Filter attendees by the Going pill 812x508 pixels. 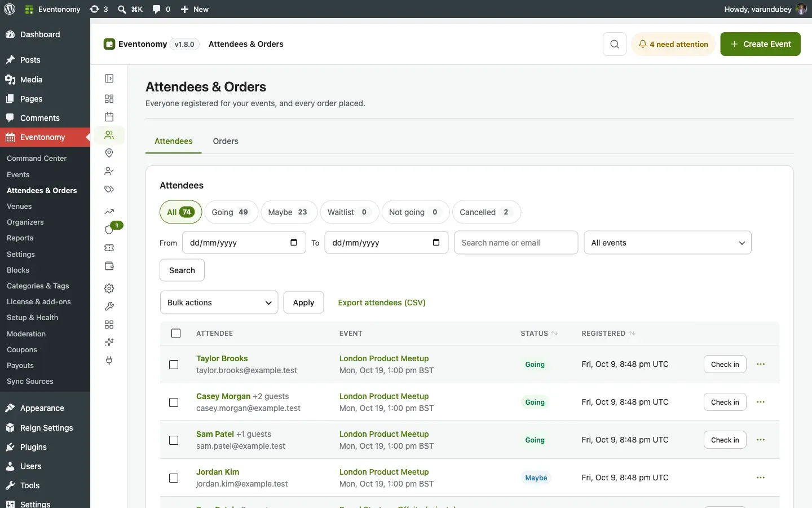point(231,212)
